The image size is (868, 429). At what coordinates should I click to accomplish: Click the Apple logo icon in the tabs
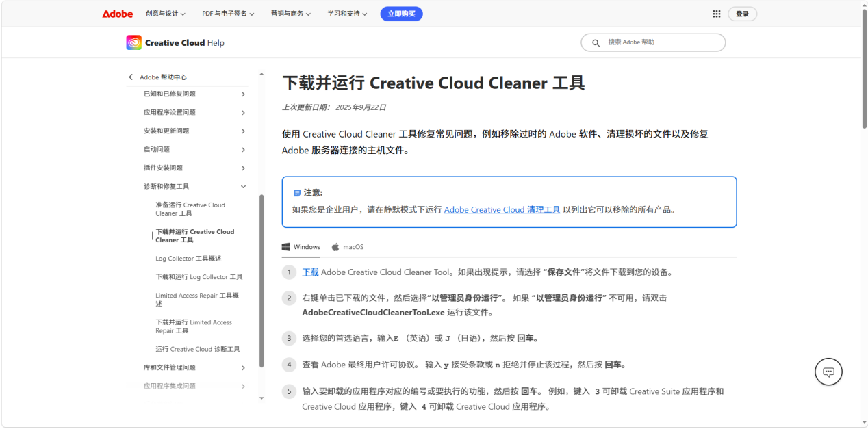(335, 247)
